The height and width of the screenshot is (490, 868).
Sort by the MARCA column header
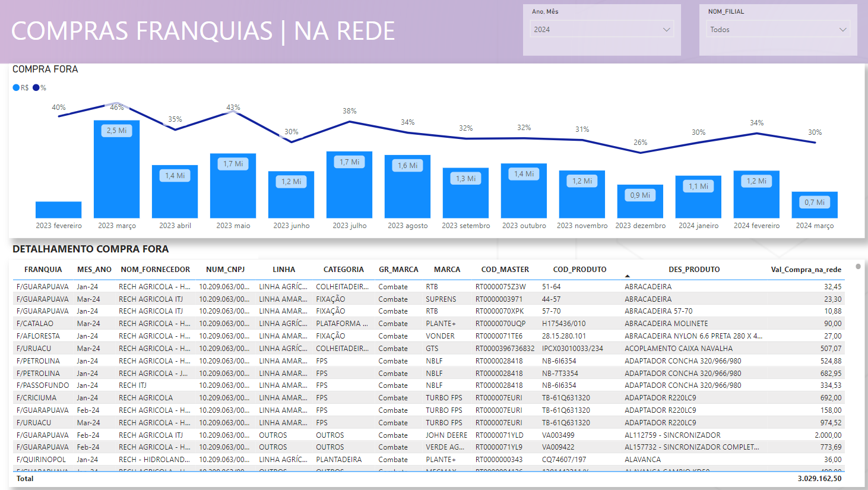tap(447, 270)
